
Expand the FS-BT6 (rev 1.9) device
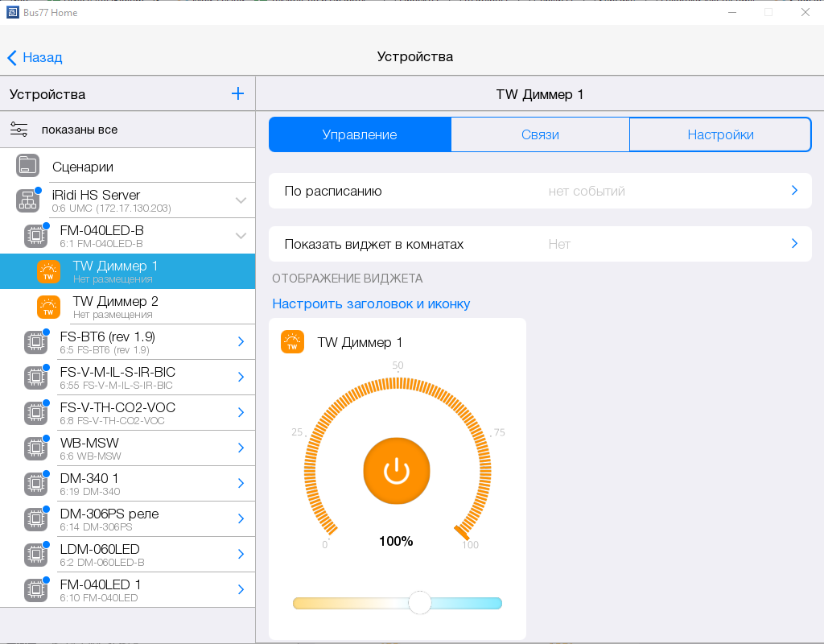241,342
